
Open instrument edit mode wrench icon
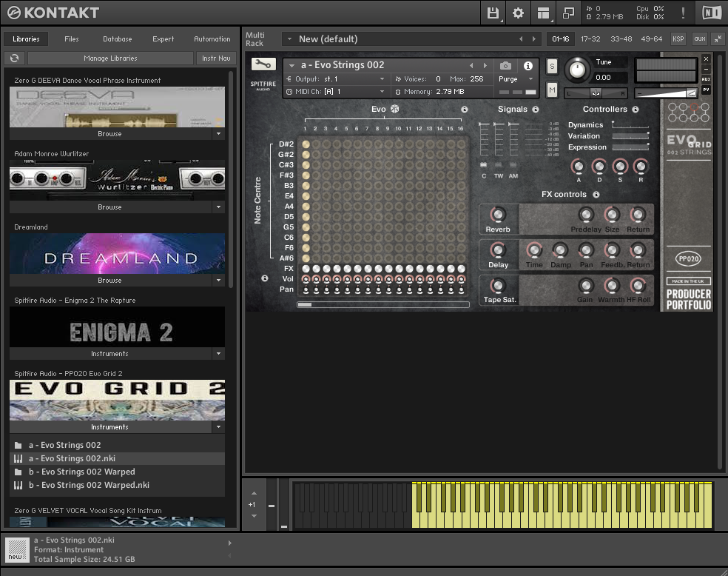click(263, 64)
